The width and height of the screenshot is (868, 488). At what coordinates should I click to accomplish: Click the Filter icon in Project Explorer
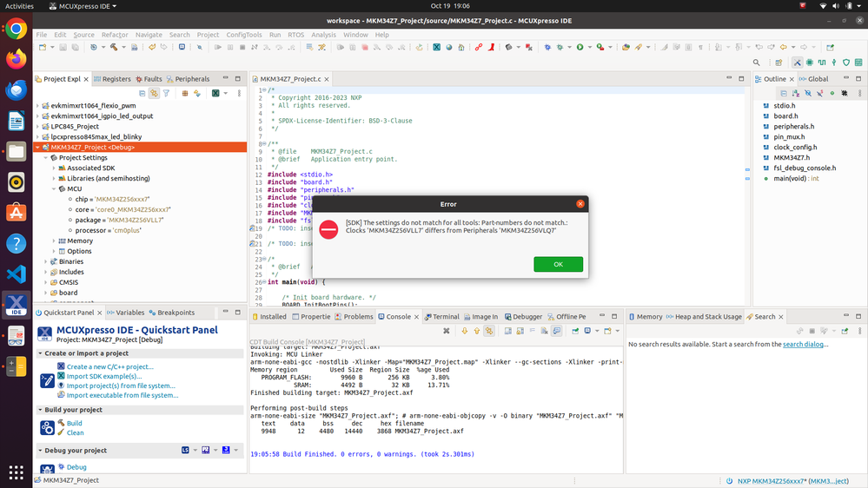tap(166, 93)
